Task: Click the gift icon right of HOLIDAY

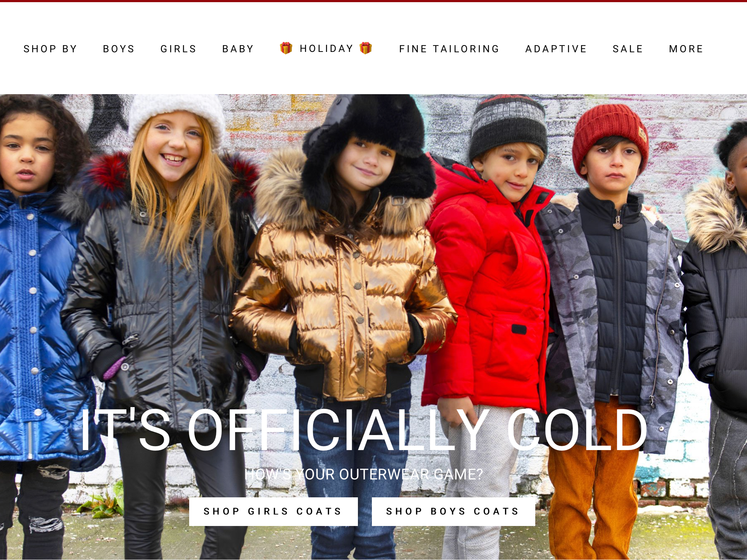Action: coord(365,48)
